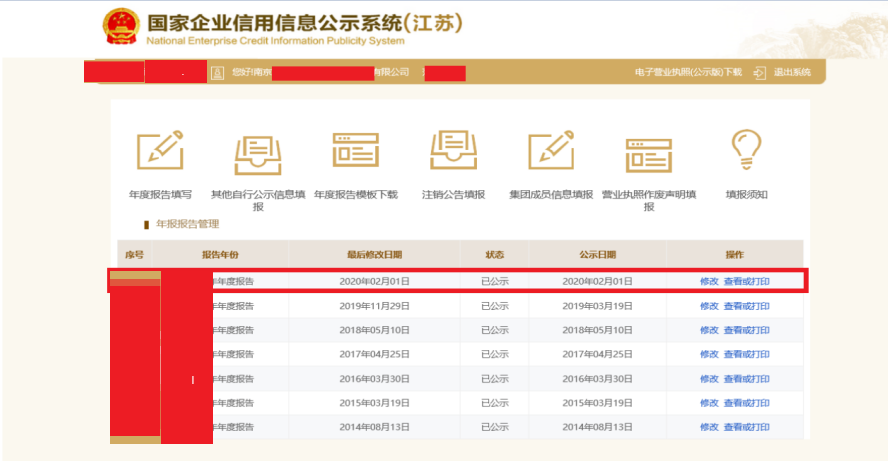Viewport: 888px width, 461px height.
Task: Click 退出系统 to log out
Action: (792, 72)
